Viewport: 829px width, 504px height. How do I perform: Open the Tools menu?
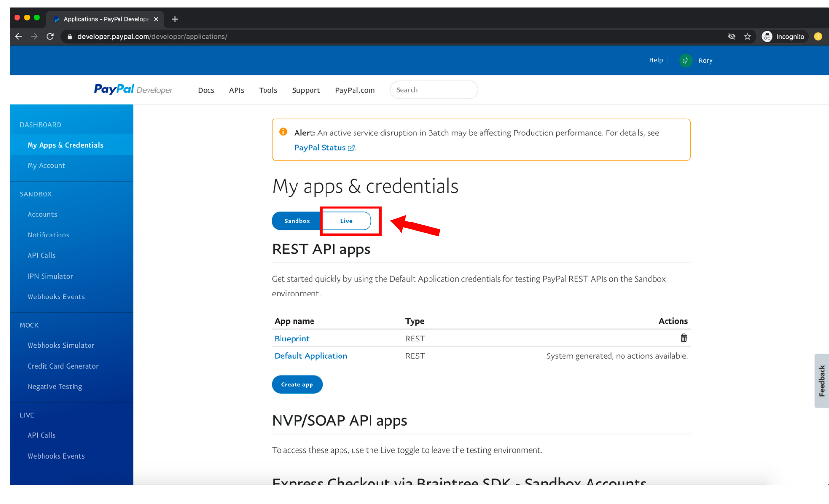coord(268,90)
